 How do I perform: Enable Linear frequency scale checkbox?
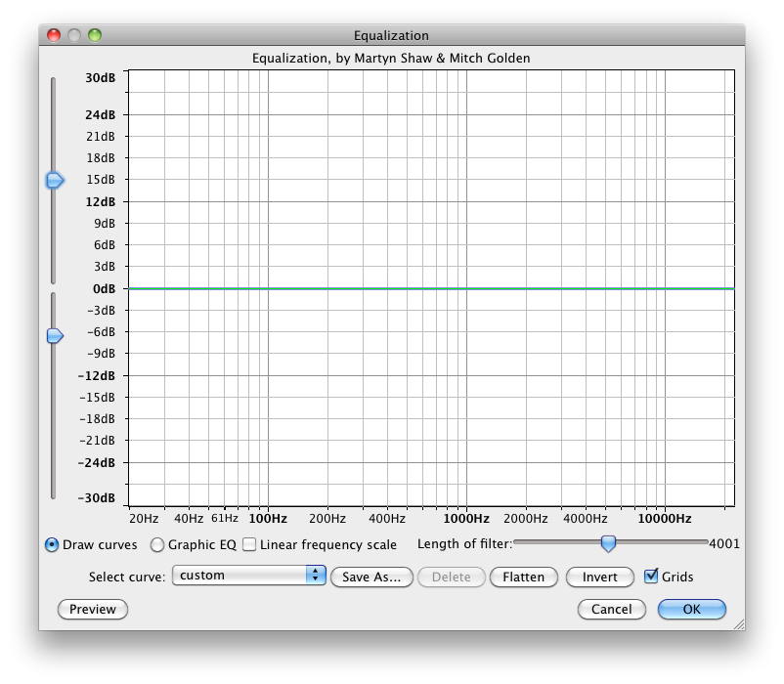coord(249,544)
